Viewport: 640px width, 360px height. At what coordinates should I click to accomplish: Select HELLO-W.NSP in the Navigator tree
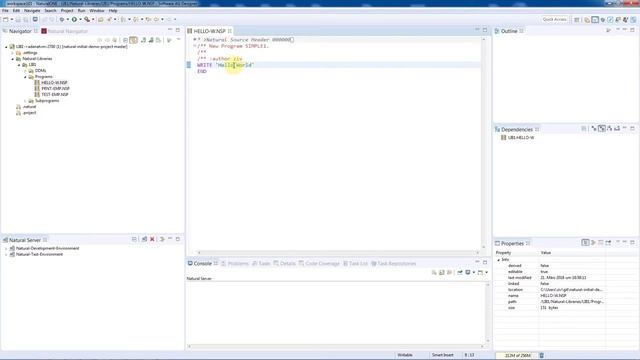pos(54,83)
